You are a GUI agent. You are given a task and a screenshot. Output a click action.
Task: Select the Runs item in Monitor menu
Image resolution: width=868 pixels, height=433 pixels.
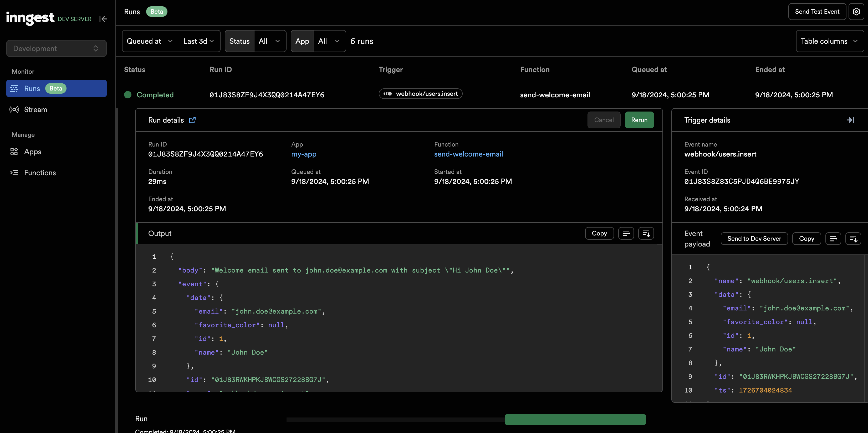pyautogui.click(x=56, y=88)
